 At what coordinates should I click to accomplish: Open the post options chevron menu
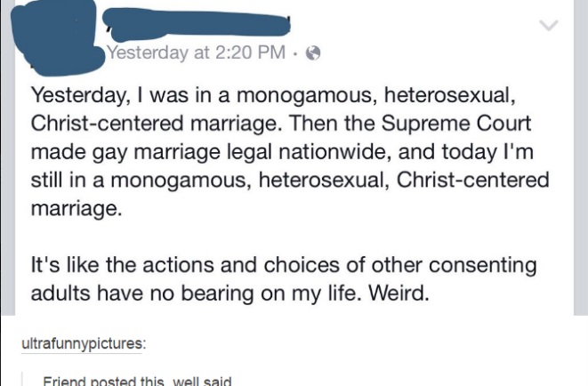click(x=549, y=25)
